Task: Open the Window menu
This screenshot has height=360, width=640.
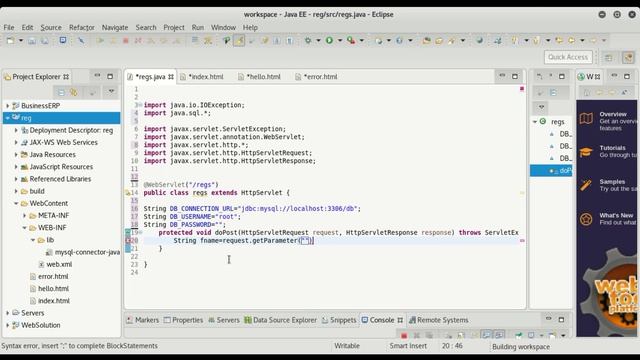Action: tap(223, 27)
